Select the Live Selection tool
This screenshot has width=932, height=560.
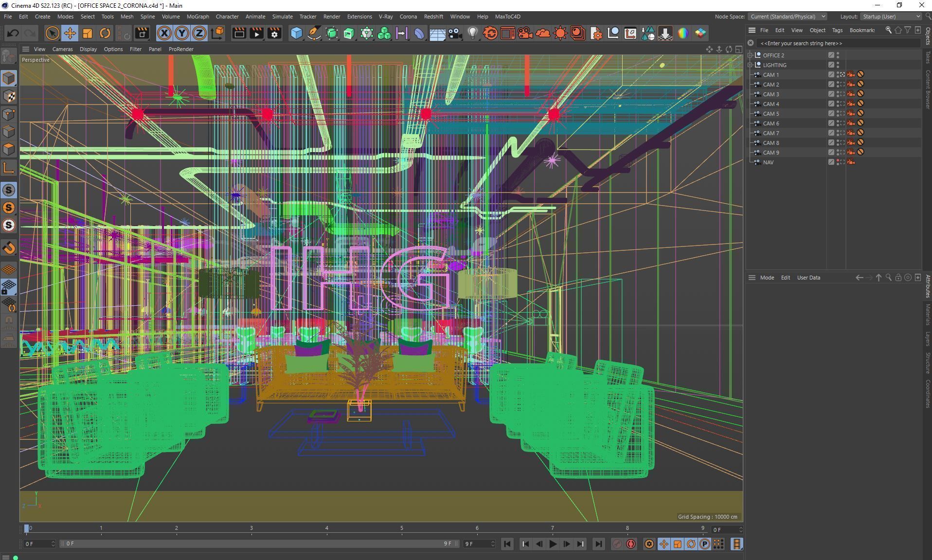pyautogui.click(x=52, y=33)
